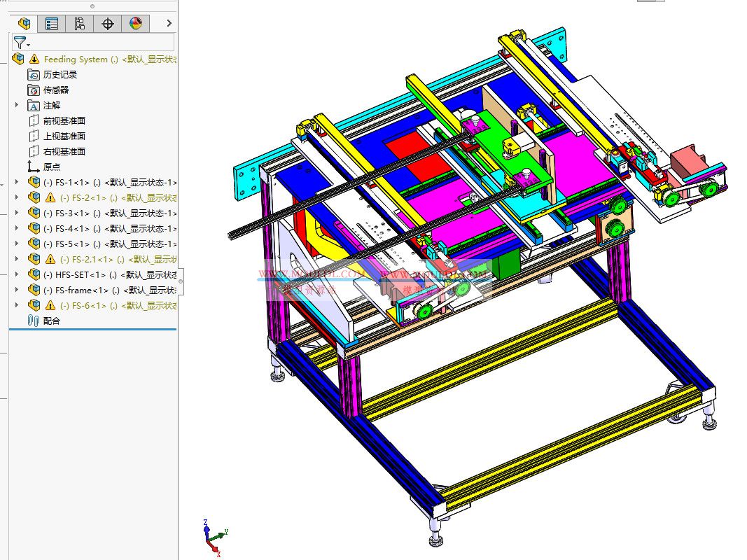Expand the FS-1 component in the tree
Viewport: 747px width, 560px height.
(x=17, y=182)
